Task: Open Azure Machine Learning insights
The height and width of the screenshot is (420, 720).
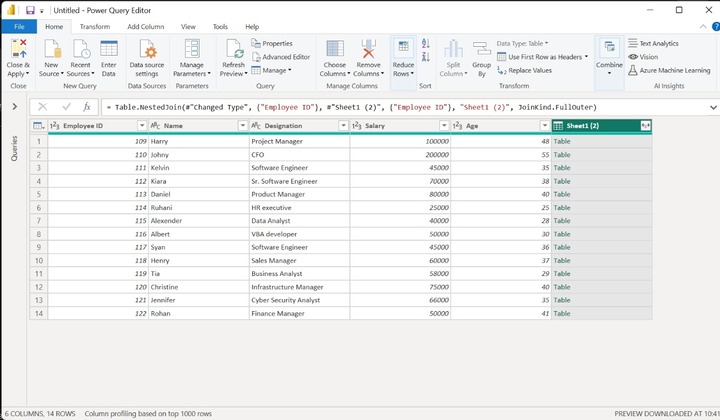Action: (673, 70)
